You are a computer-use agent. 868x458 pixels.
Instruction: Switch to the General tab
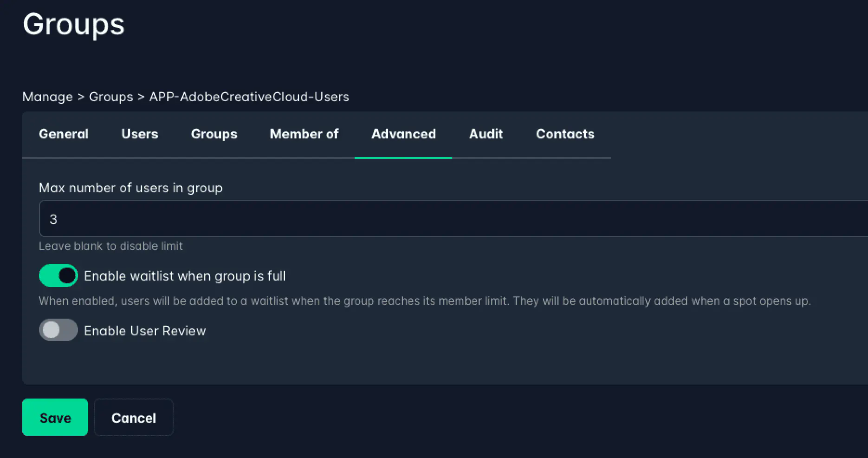pyautogui.click(x=64, y=134)
